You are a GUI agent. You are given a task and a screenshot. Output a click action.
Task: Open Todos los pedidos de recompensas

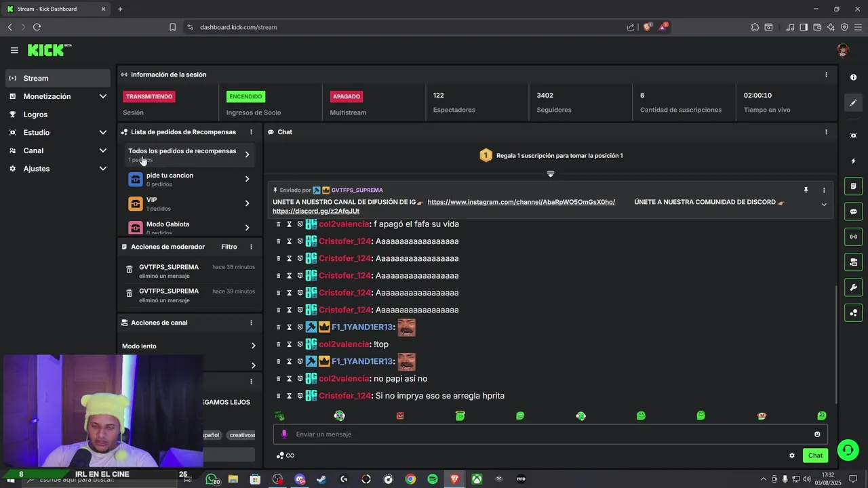point(189,155)
